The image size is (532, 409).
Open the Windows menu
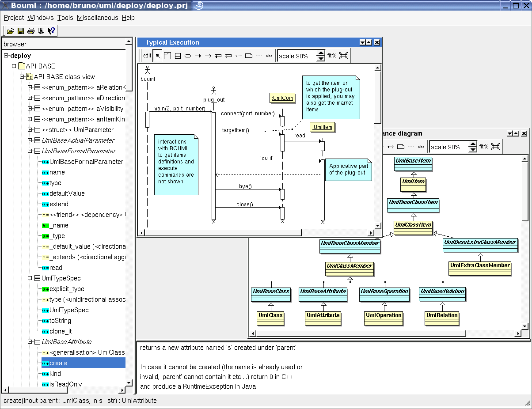pos(40,18)
